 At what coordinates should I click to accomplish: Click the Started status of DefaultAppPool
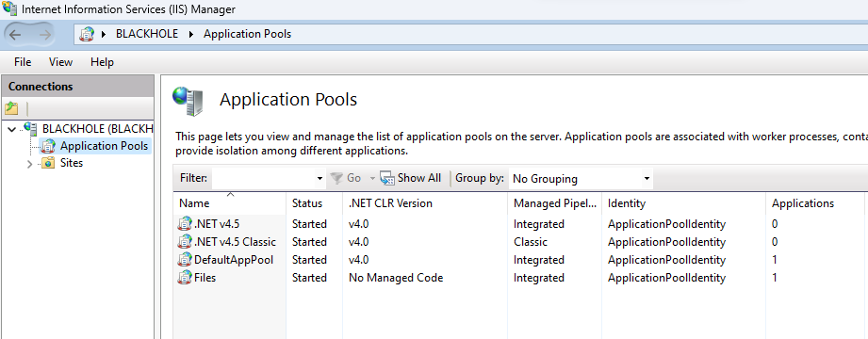click(309, 260)
